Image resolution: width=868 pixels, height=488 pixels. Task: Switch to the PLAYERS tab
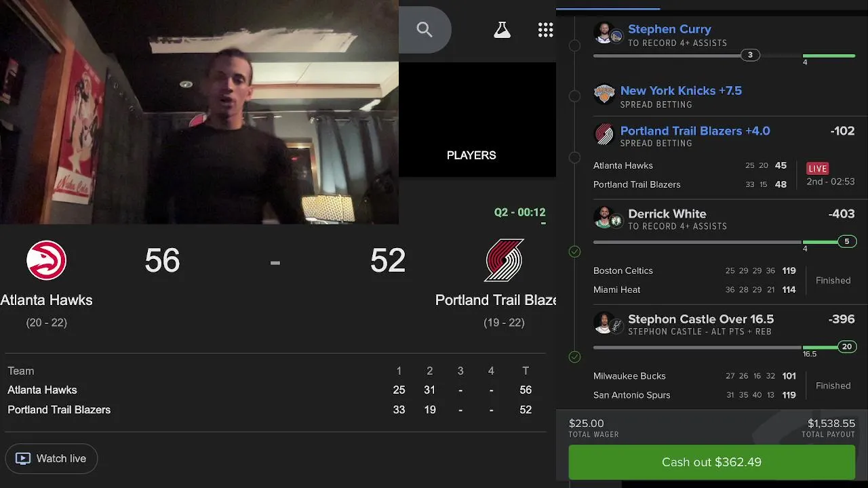(x=471, y=155)
